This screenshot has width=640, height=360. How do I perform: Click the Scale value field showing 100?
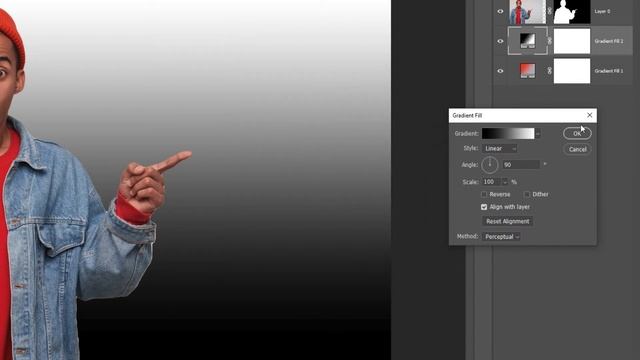[491, 182]
